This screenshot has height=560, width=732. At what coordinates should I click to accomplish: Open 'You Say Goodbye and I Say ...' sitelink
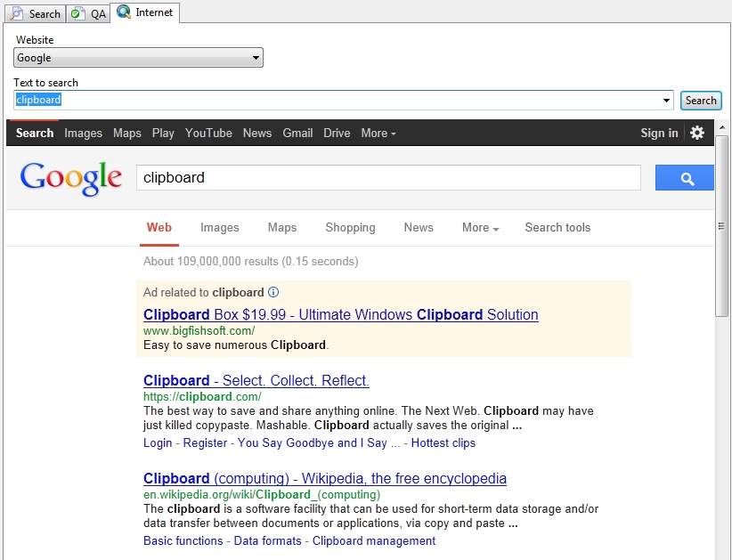click(319, 442)
